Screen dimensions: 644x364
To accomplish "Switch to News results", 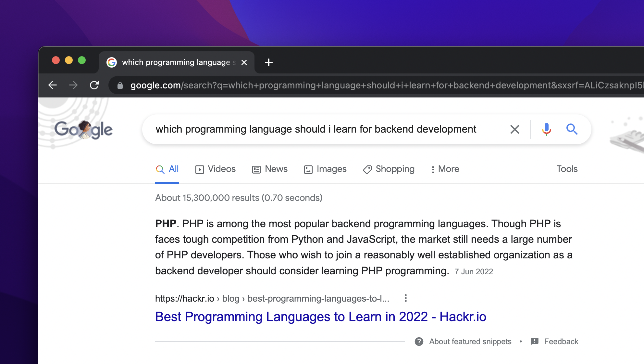I will (270, 169).
